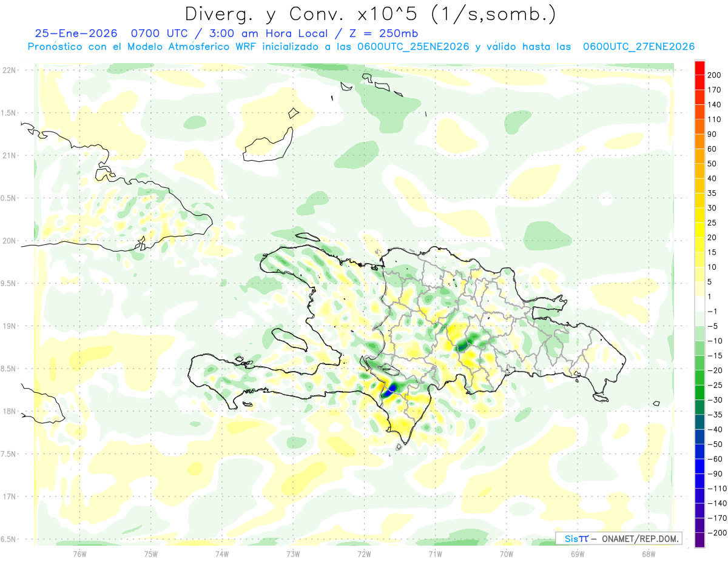Click the '90' color scale value
This screenshot has width=728, height=562.
coord(713,134)
